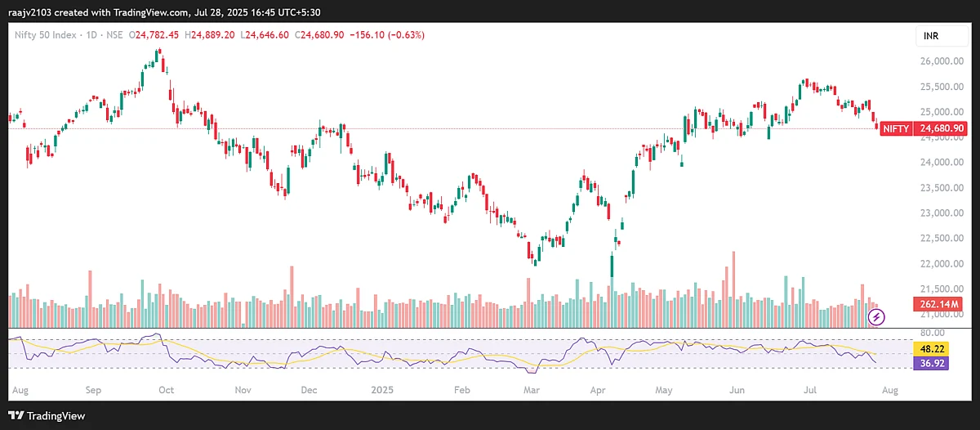Screen dimensions: 980x430
Task: Open the INR currency selector
Action: point(941,37)
